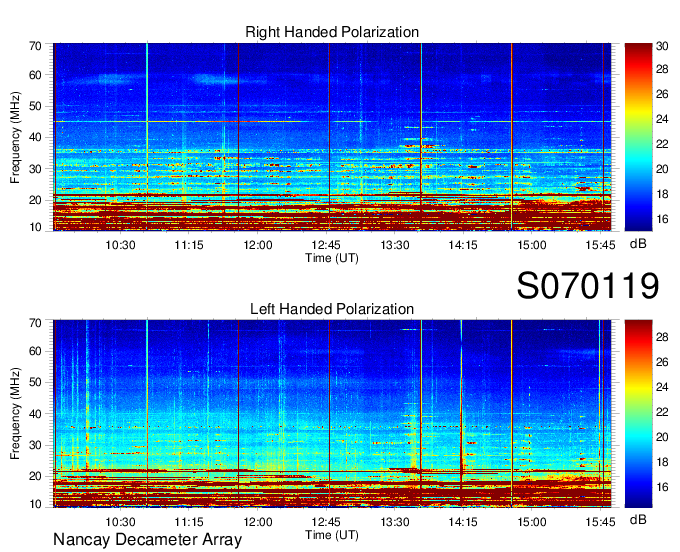Click the 16 dB value on right handed colorbar
The width and height of the screenshot is (680, 552).
tap(662, 219)
